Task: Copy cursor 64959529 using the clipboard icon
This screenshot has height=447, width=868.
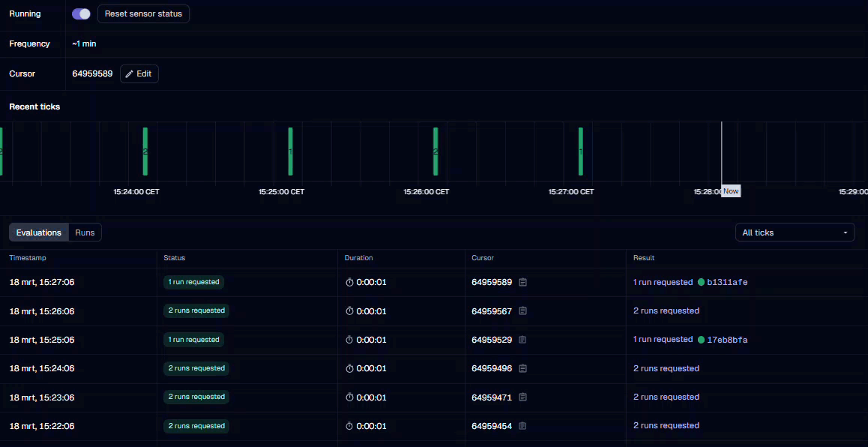Action: (x=523, y=340)
